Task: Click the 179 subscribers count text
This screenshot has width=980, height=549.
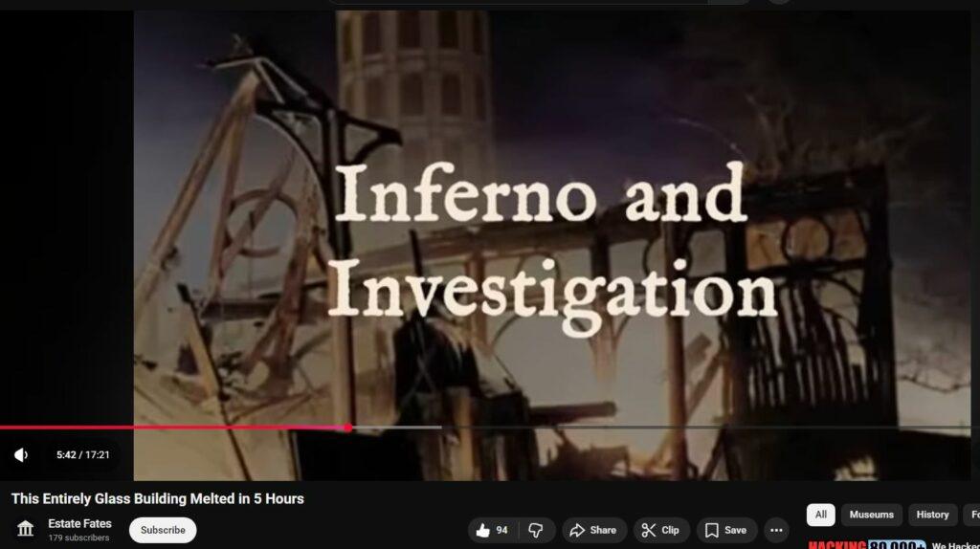Action: click(78, 538)
